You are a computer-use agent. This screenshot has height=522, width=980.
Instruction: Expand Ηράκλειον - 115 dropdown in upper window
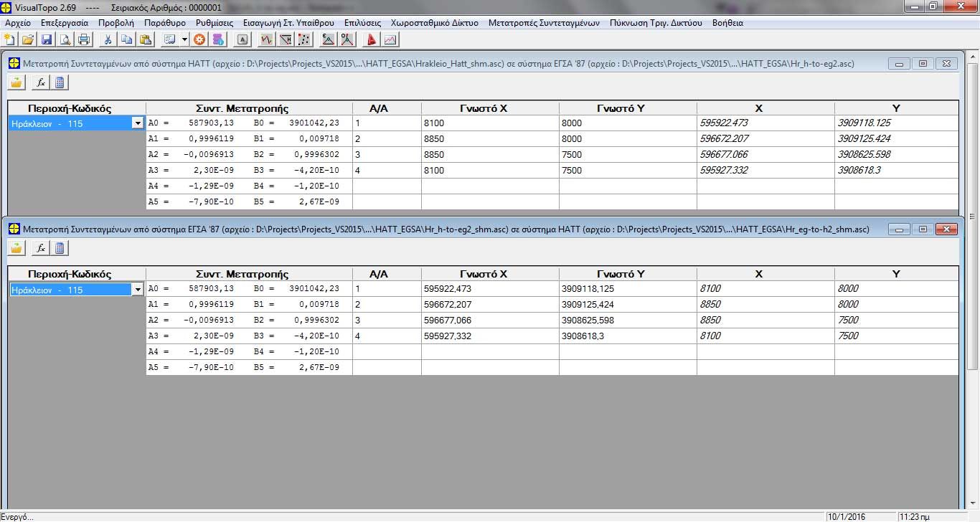(138, 123)
